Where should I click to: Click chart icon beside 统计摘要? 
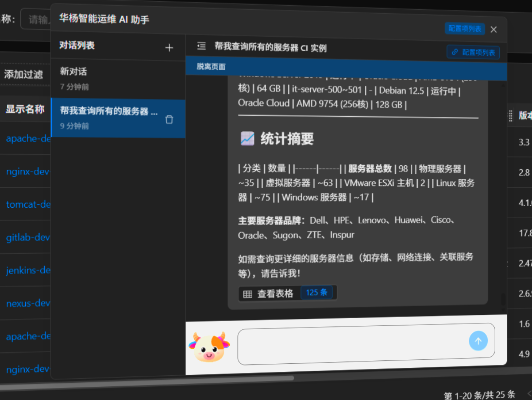click(247, 138)
